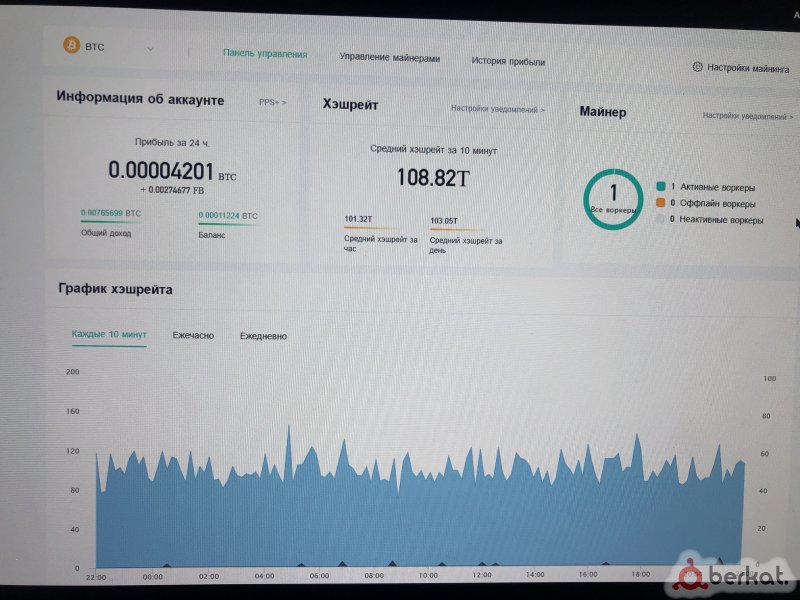
Task: Switch to the Панель управления tab
Action: coord(265,54)
